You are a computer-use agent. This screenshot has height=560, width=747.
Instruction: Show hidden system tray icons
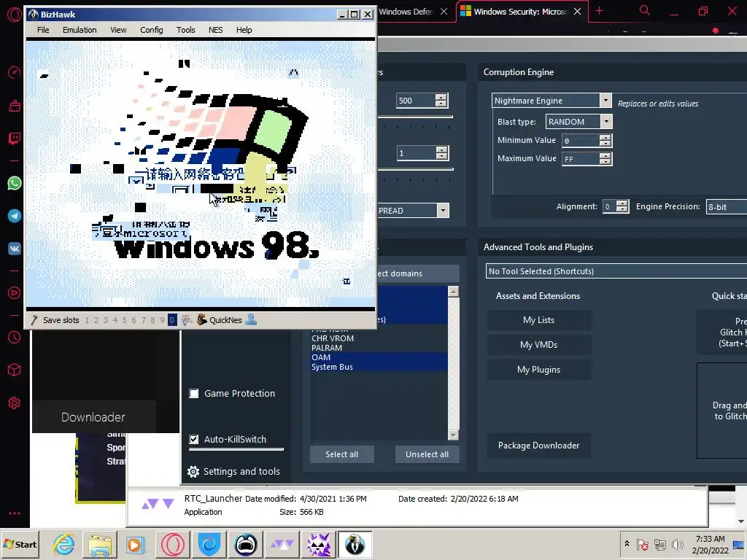[627, 544]
